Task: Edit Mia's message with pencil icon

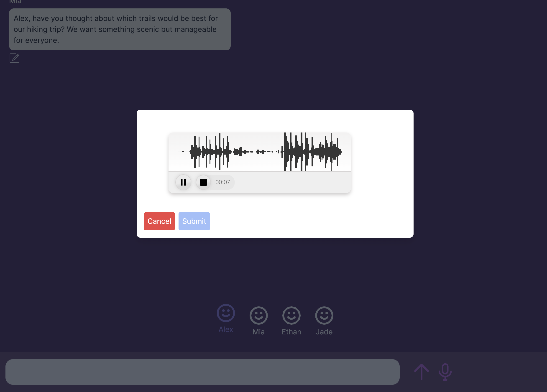Action: click(x=15, y=58)
